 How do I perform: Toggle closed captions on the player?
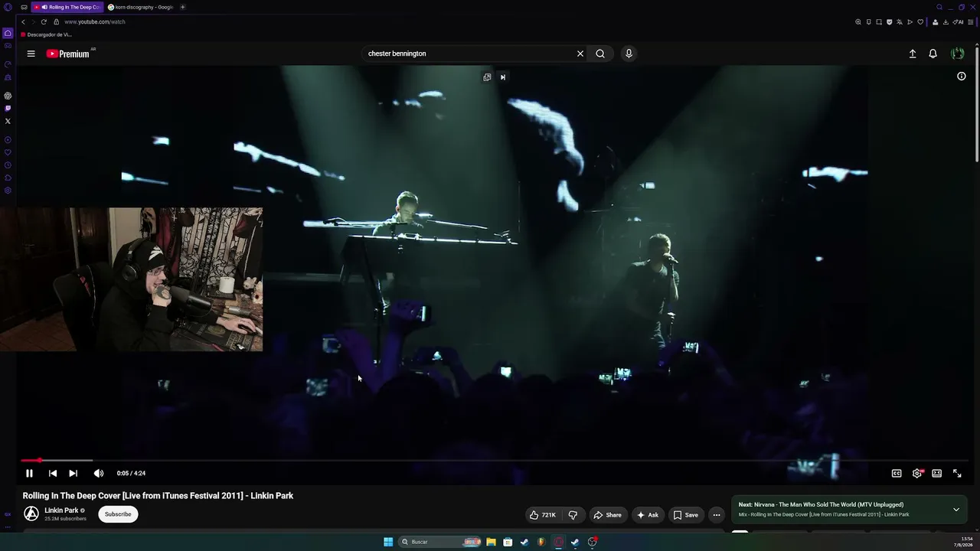[x=897, y=473]
